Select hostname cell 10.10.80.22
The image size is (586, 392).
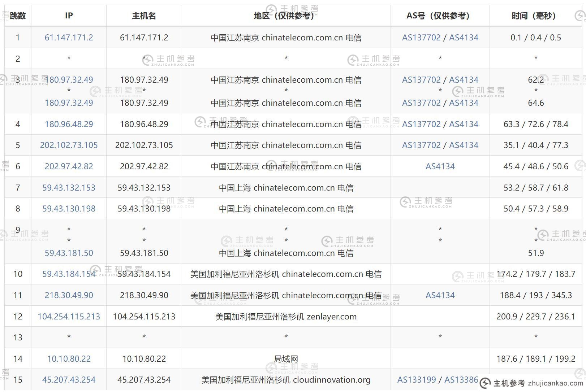point(144,359)
